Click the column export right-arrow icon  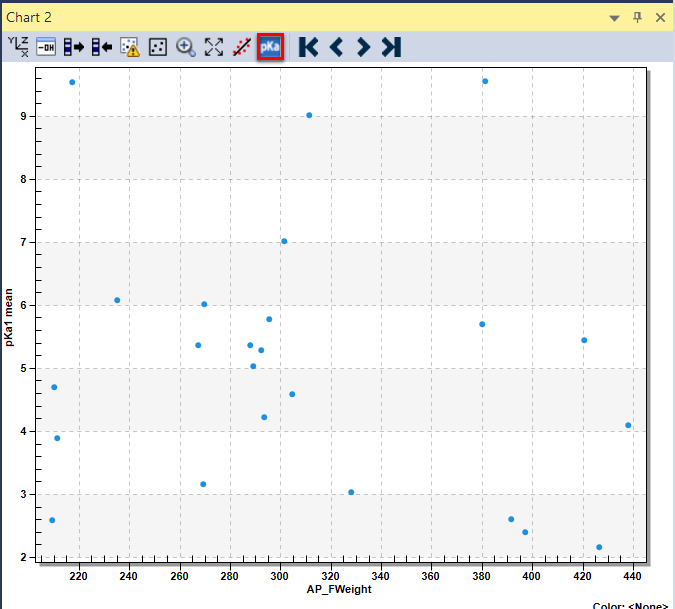pyautogui.click(x=74, y=46)
